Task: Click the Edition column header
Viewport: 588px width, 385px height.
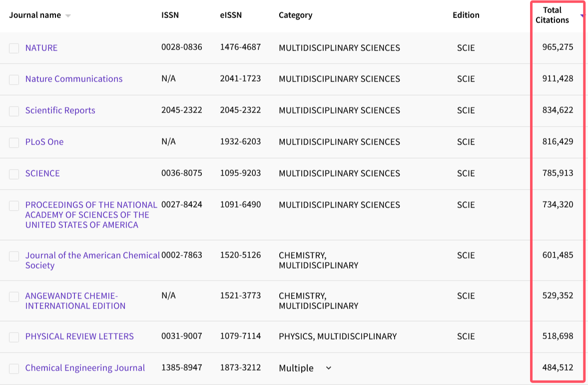Action: pos(466,15)
